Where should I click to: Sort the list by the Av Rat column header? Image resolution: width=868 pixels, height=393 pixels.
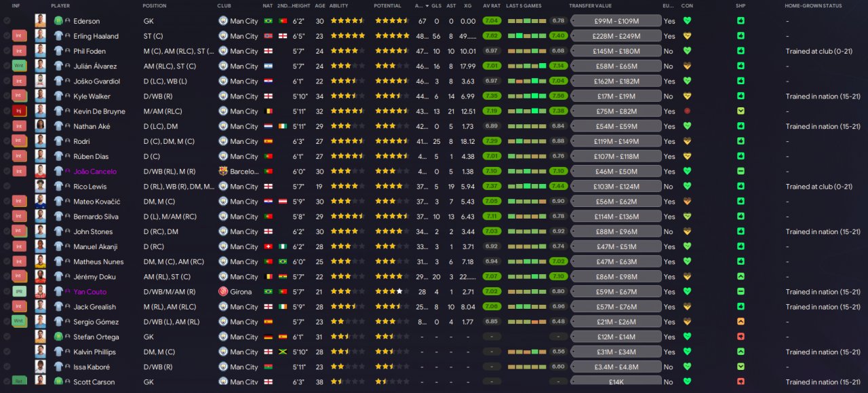pos(492,5)
